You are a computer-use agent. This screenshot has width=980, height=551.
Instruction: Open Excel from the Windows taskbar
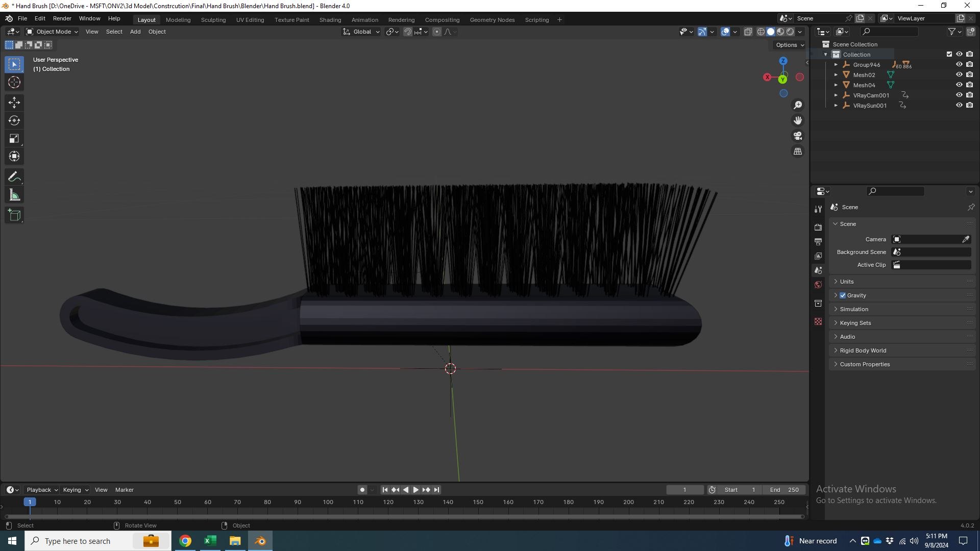210,541
